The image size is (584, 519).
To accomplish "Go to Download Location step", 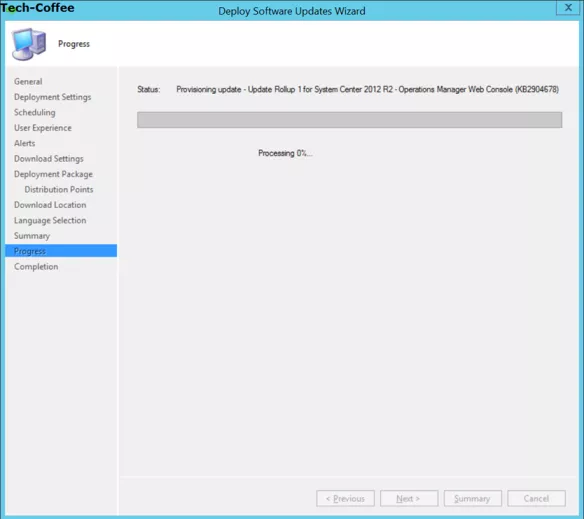I will (50, 205).
